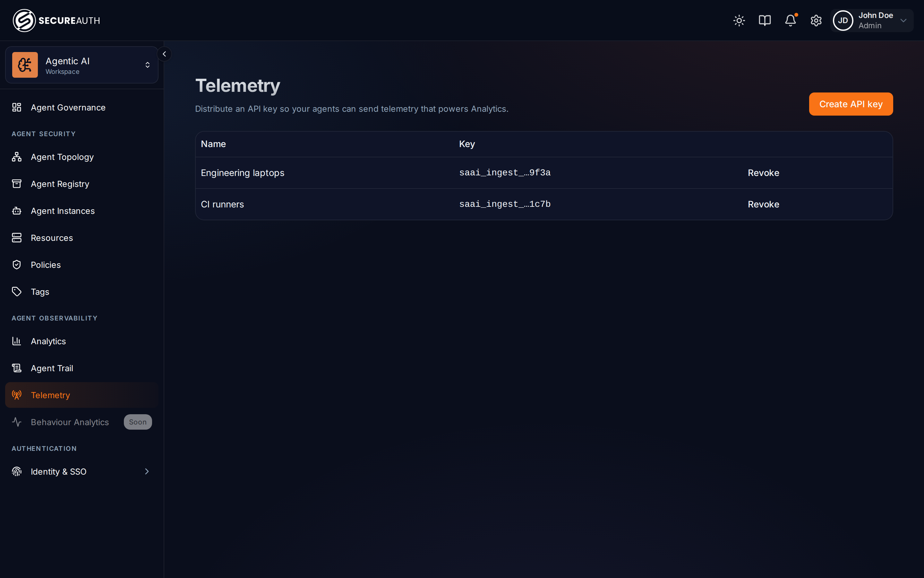Click the Agent Instances robot icon
Screen dimensions: 924x578
click(x=16, y=211)
